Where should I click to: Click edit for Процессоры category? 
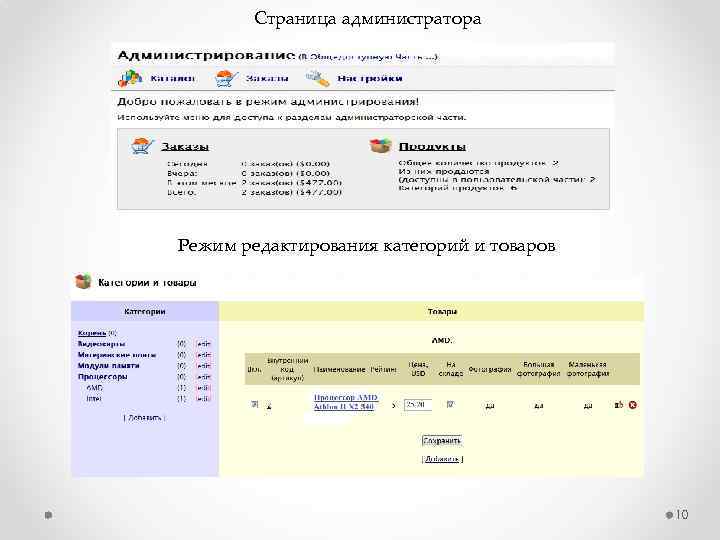[203, 377]
